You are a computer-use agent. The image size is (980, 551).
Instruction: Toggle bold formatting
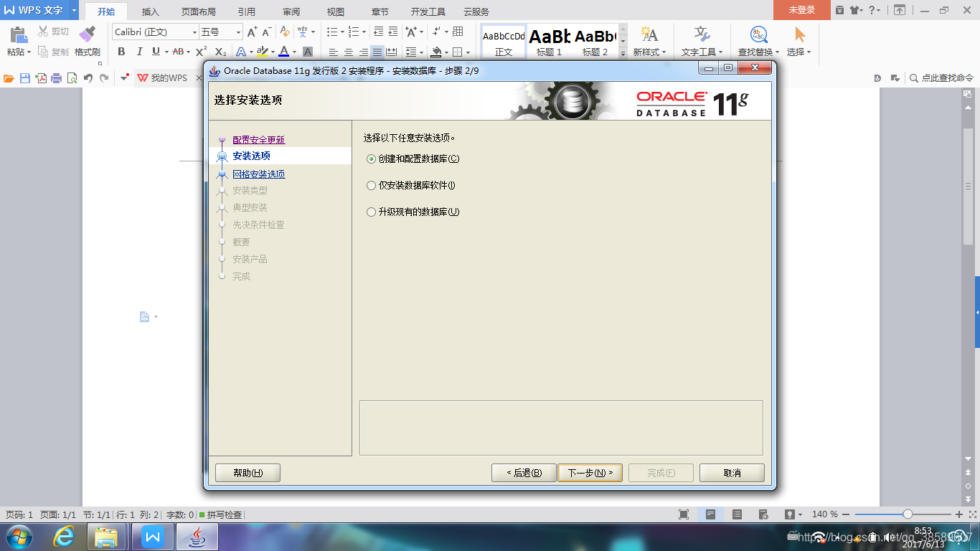pyautogui.click(x=121, y=52)
